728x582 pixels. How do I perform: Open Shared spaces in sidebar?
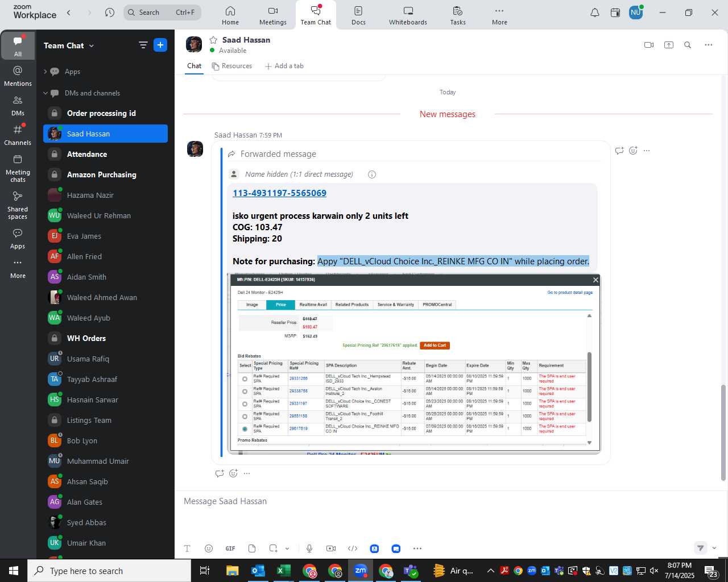coord(18,205)
